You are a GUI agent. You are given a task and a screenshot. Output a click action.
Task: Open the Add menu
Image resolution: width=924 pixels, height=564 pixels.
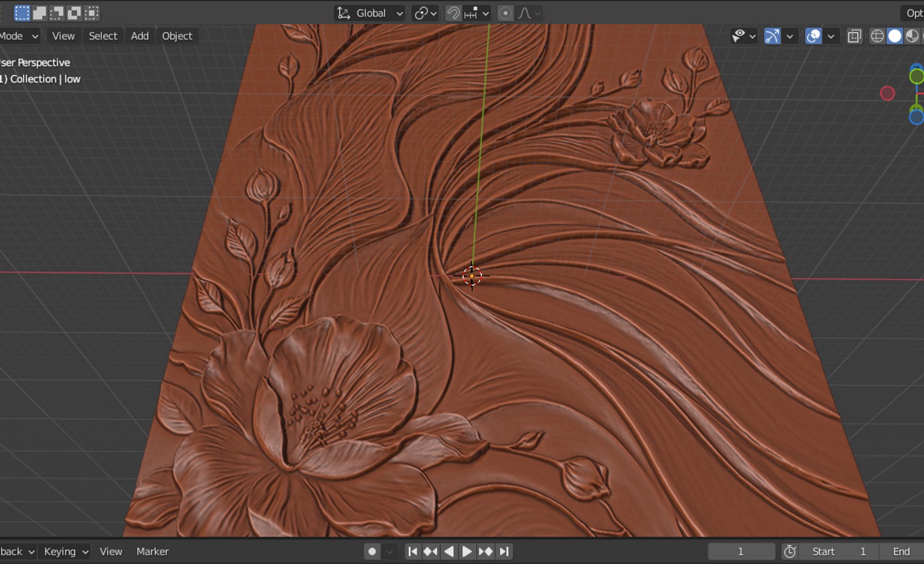pos(140,36)
